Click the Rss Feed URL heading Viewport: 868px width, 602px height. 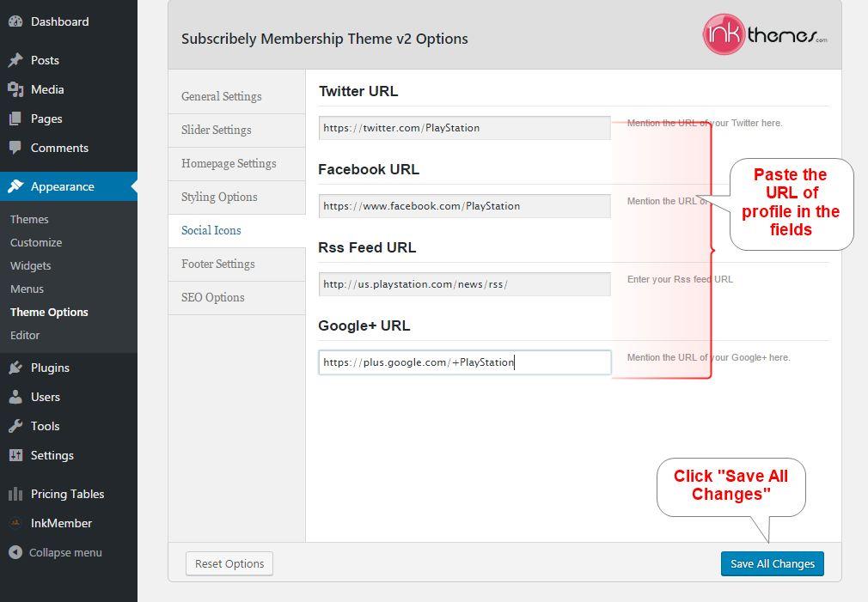coord(367,247)
